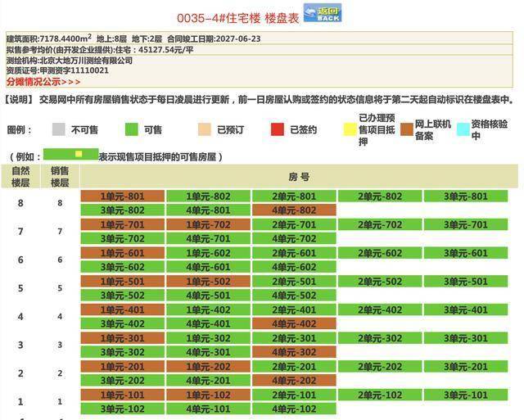Select unit 3单元-701 cell
This screenshot has width=524, height=420.
466,224
